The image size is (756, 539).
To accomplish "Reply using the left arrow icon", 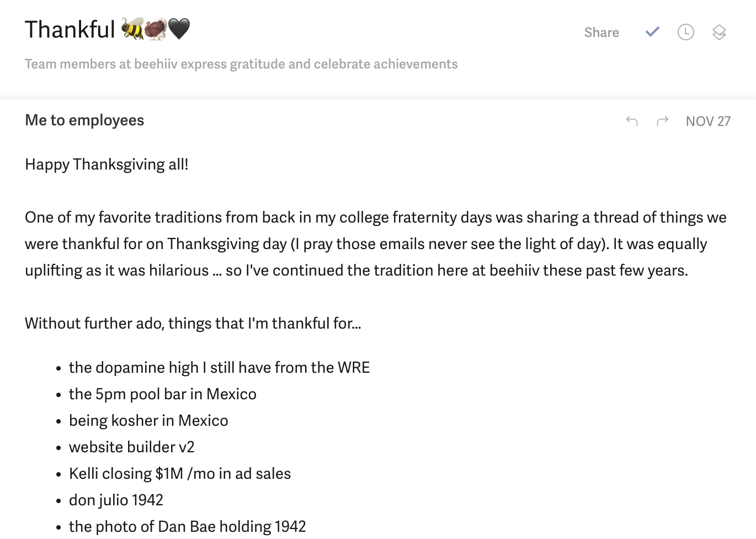I will coord(632,120).
